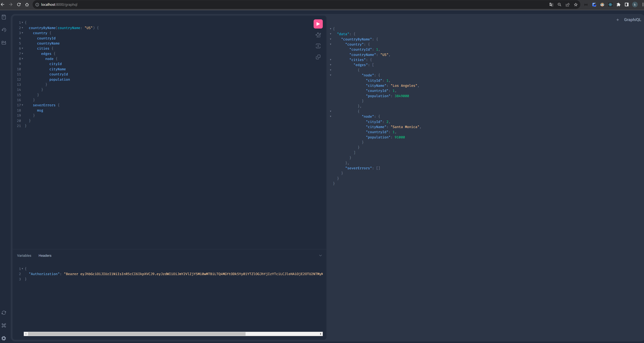Click the GraphiQL logo text
This screenshot has height=343, width=644.
632,20
